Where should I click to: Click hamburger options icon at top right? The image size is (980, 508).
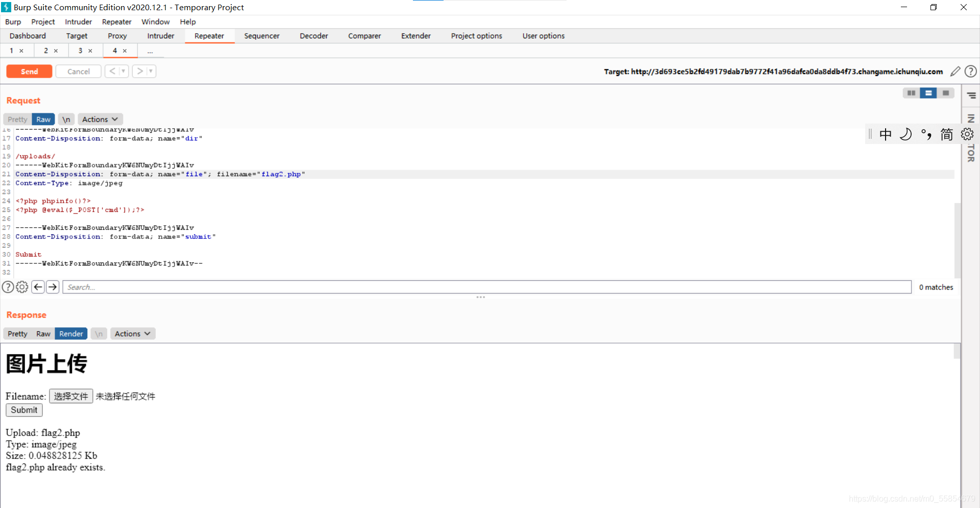pos(971,95)
